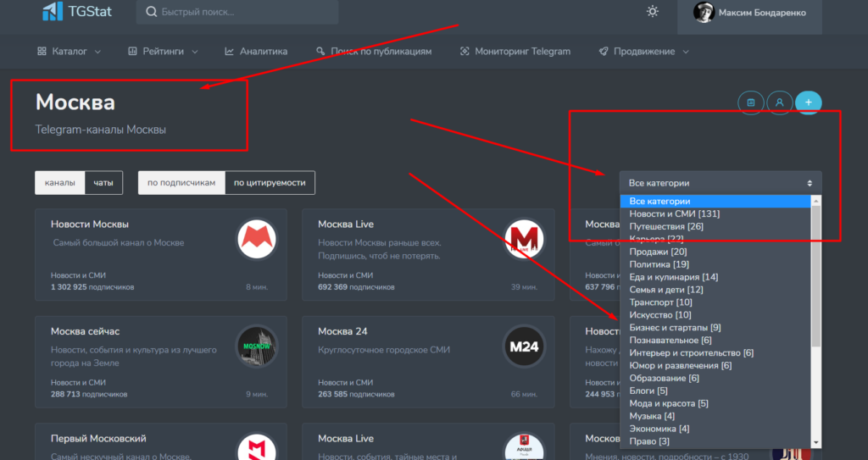Open Новости Москвы channel title
The width and height of the screenshot is (868, 460).
click(x=90, y=224)
